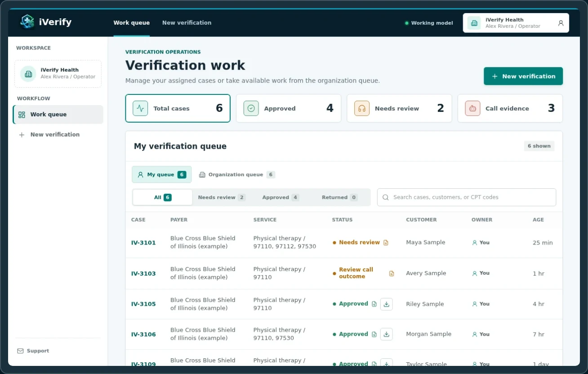588x374 pixels.
Task: Click the Approved checkmark card icon
Action: point(251,108)
